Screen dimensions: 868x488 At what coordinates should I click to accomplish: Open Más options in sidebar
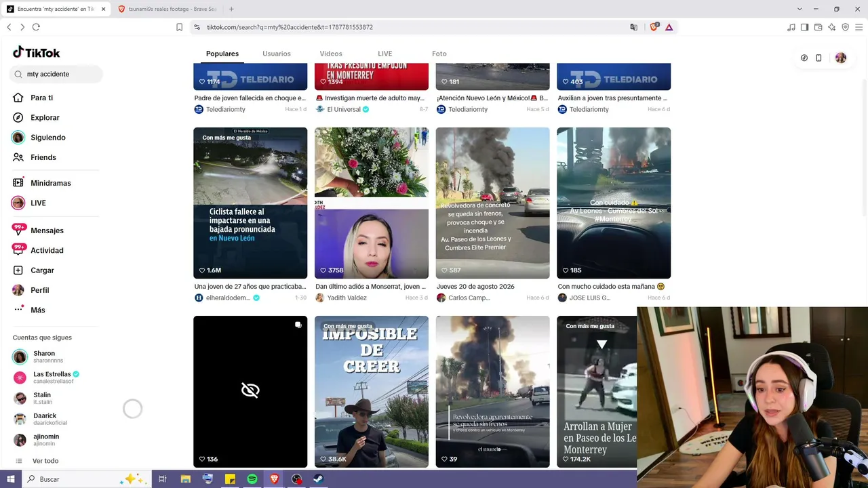click(38, 310)
